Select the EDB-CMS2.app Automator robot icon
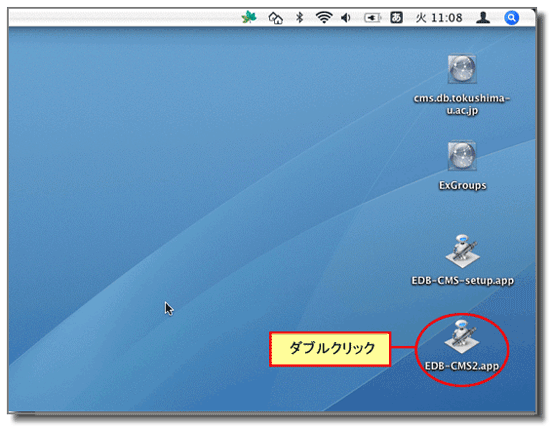This screenshot has height=427, width=550. [462, 336]
